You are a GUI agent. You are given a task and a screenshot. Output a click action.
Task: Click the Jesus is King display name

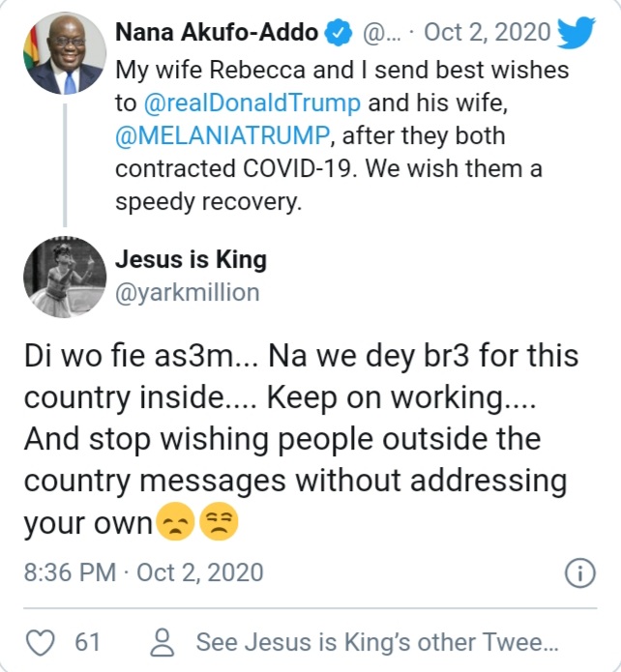click(191, 259)
